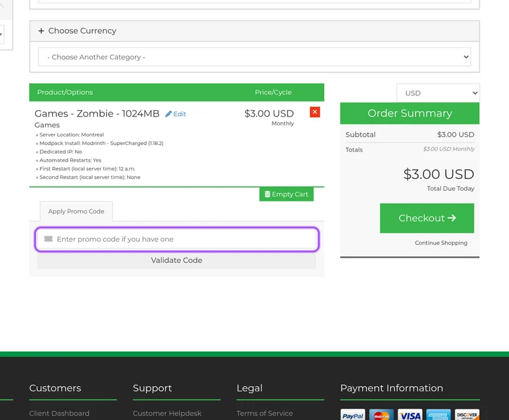The height and width of the screenshot is (420, 509).
Task: Click the Customers footer heading
Action: click(55, 388)
